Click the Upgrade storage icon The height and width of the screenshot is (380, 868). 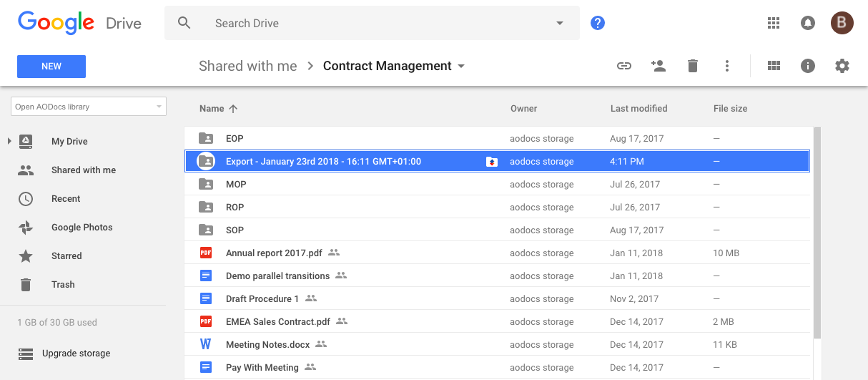(x=26, y=354)
